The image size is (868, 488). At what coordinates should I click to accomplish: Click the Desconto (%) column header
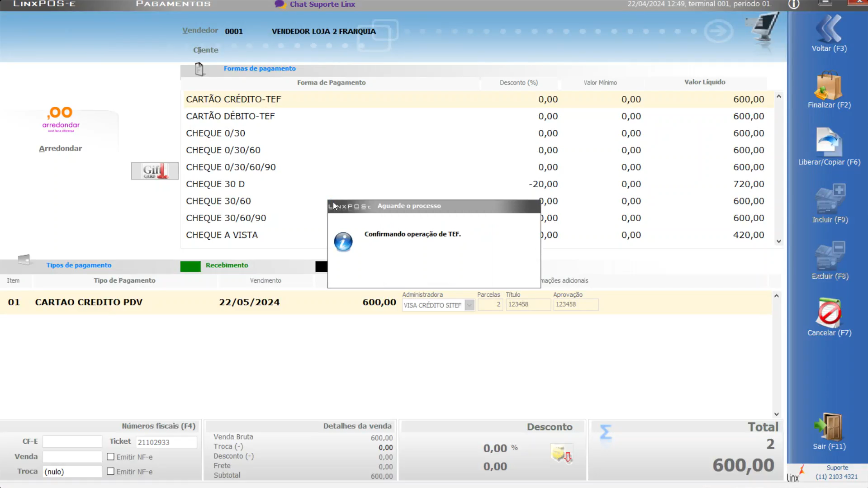pyautogui.click(x=518, y=83)
